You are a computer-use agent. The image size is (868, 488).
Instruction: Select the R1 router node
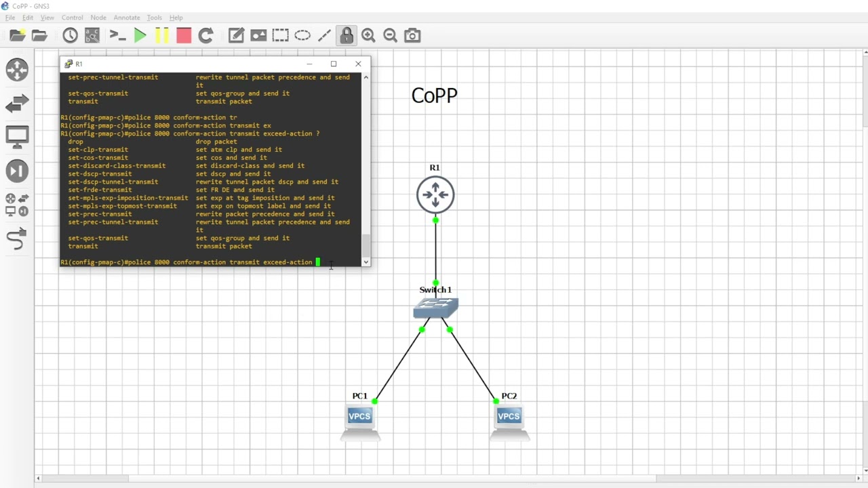pos(435,195)
